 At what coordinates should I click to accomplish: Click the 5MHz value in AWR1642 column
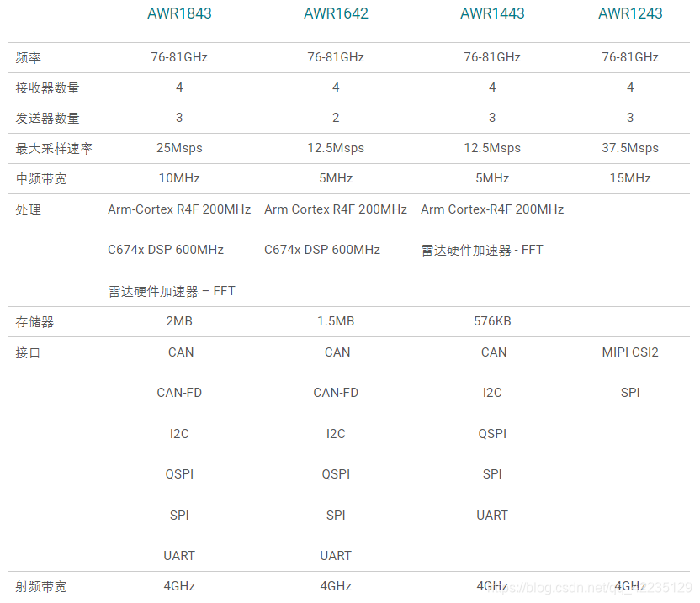(x=336, y=178)
